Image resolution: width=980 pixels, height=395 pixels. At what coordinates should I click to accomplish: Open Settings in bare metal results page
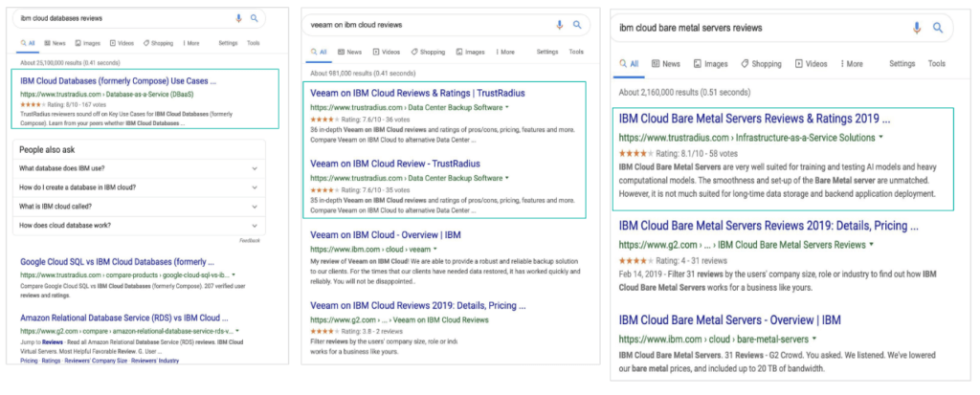[902, 64]
